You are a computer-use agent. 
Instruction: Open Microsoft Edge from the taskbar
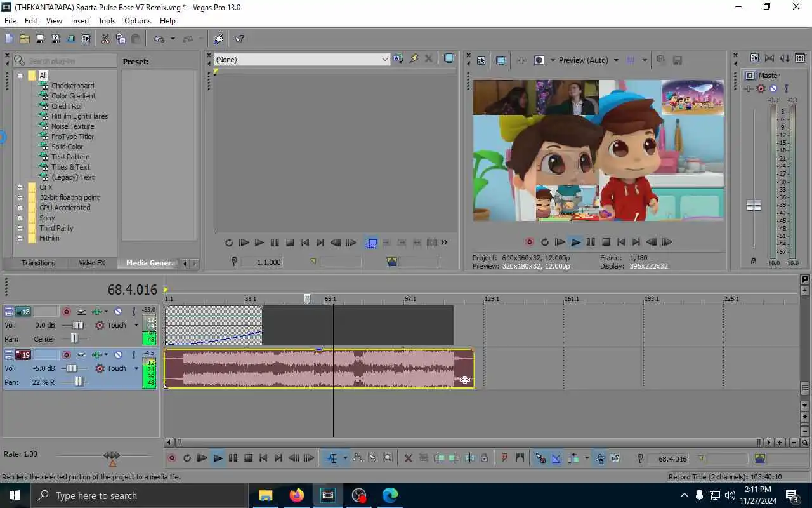click(390, 495)
